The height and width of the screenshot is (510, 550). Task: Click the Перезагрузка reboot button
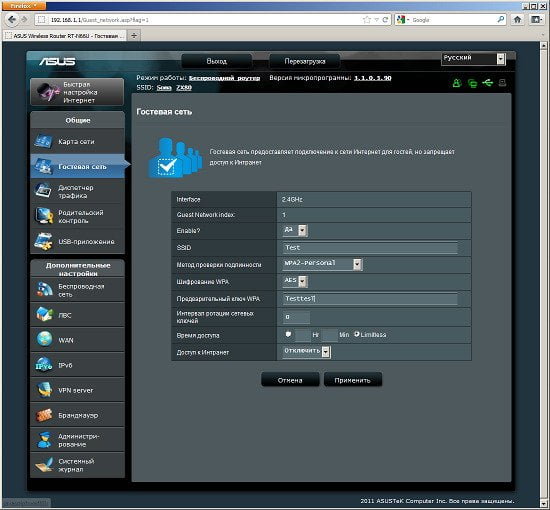point(304,61)
